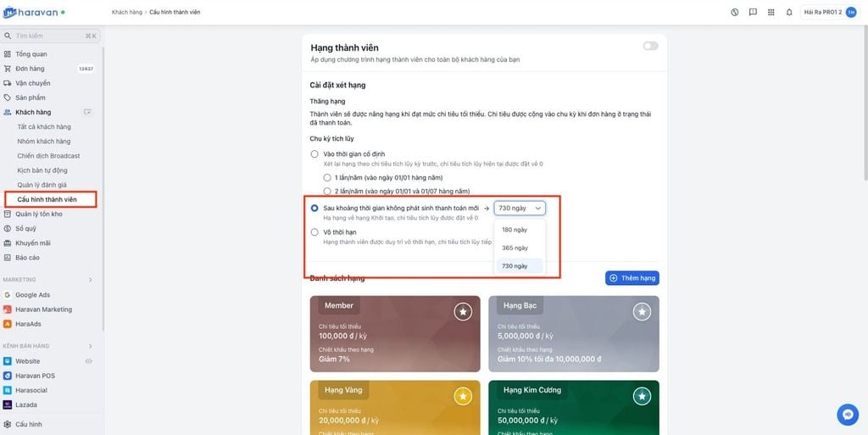This screenshot has width=868, height=435.
Task: Expand the MARKETING section chevron
Action: coord(91,280)
